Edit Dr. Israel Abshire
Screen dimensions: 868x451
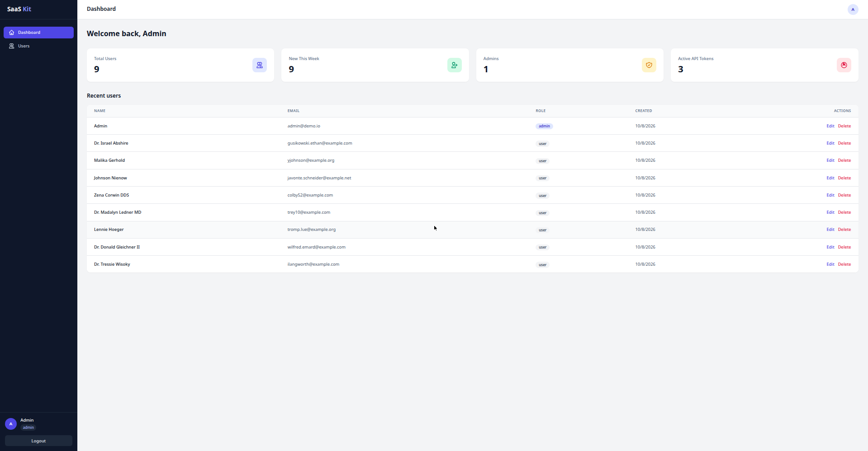tap(830, 143)
